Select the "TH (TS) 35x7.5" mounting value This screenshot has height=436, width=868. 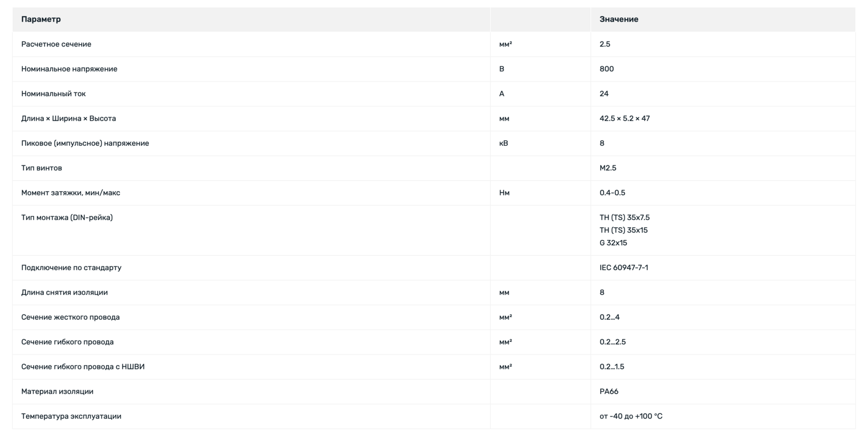tap(624, 217)
